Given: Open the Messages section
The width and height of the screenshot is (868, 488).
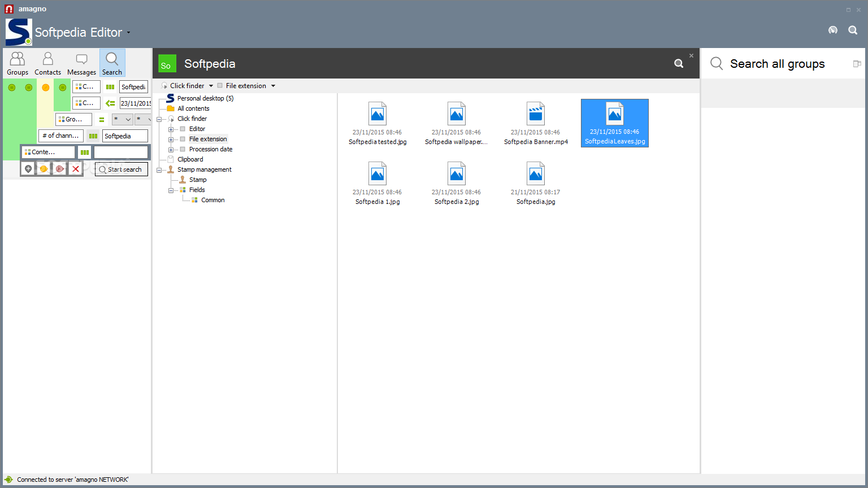Looking at the screenshot, I should [x=81, y=63].
